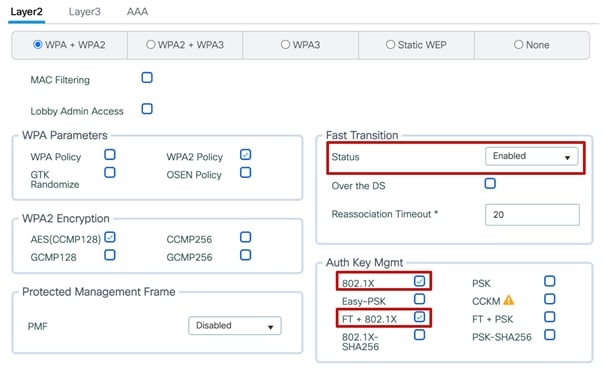Enable the Lobby Admin Access checkbox
Viewport: 603px width, 371px height.
[147, 109]
